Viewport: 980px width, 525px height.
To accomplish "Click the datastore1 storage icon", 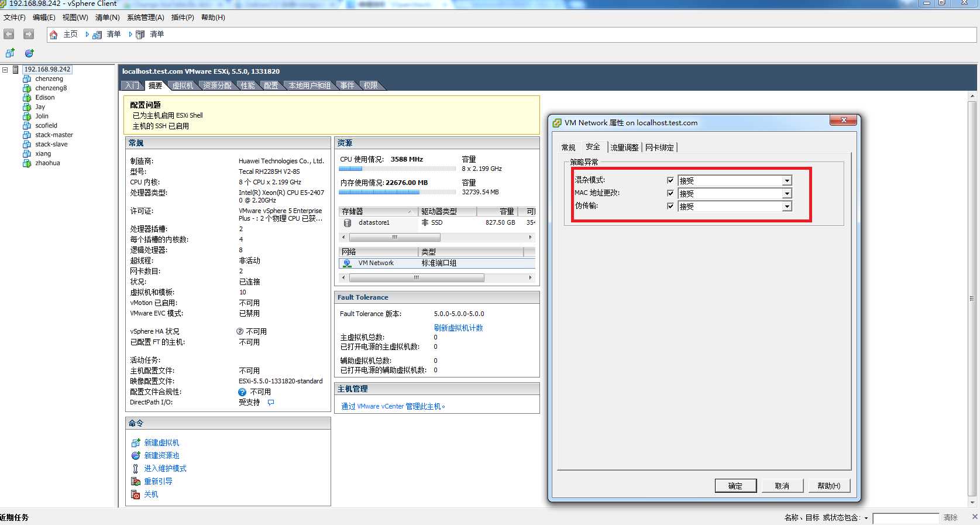I will coord(348,223).
